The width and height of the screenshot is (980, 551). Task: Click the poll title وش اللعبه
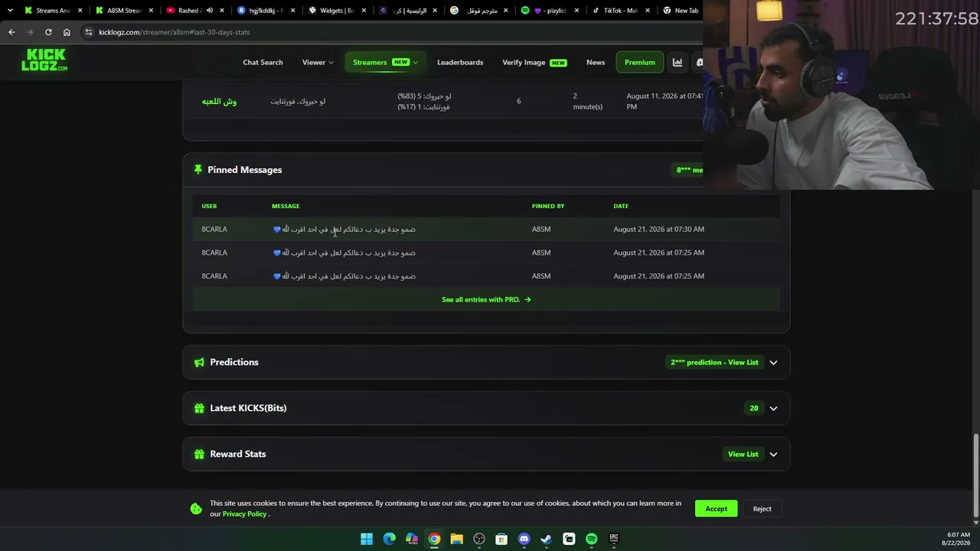pos(219,102)
